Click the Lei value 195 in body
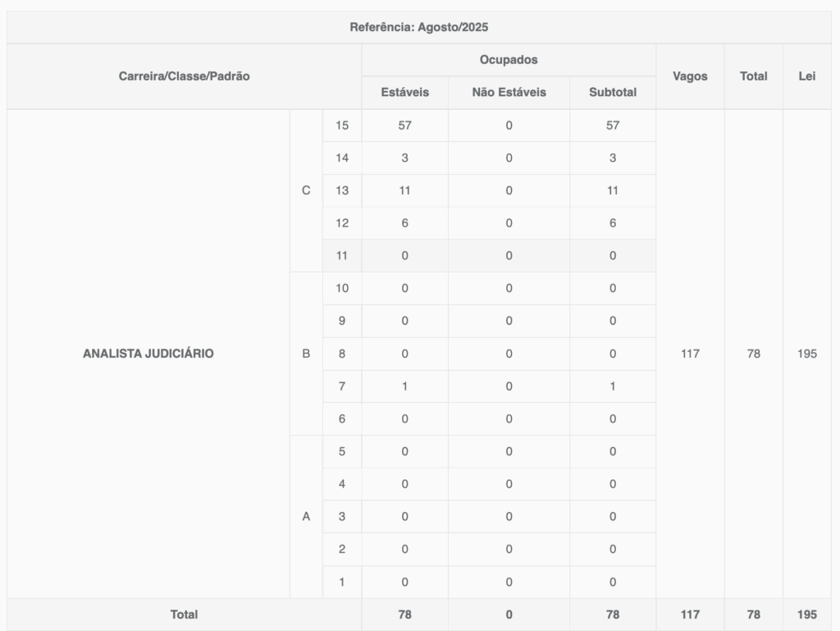 point(807,354)
